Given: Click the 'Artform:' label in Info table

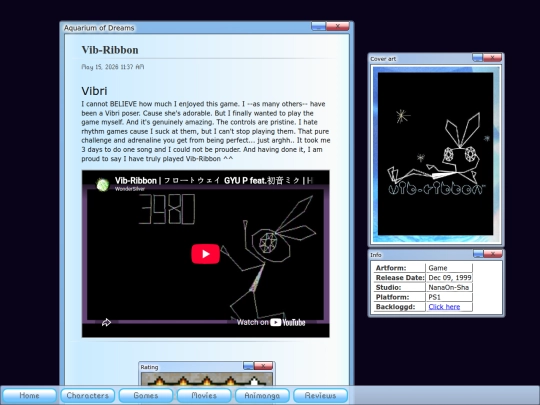Looking at the screenshot, I should 391,268.
